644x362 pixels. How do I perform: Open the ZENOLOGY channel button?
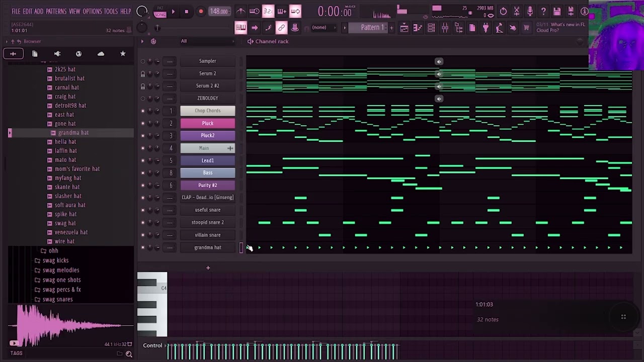[207, 98]
